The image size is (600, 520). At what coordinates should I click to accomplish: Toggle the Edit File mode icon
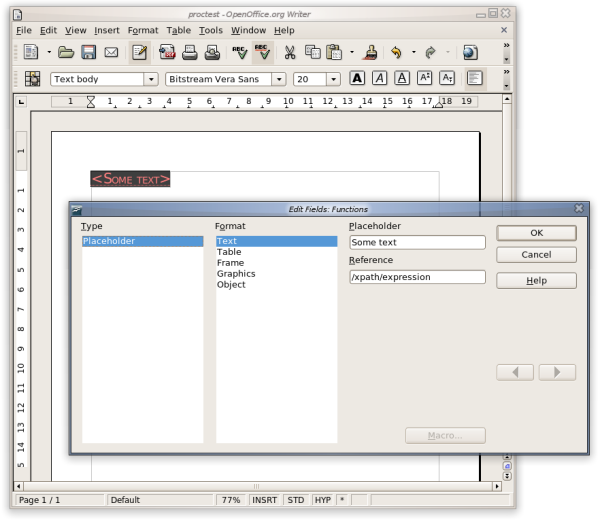point(139,52)
